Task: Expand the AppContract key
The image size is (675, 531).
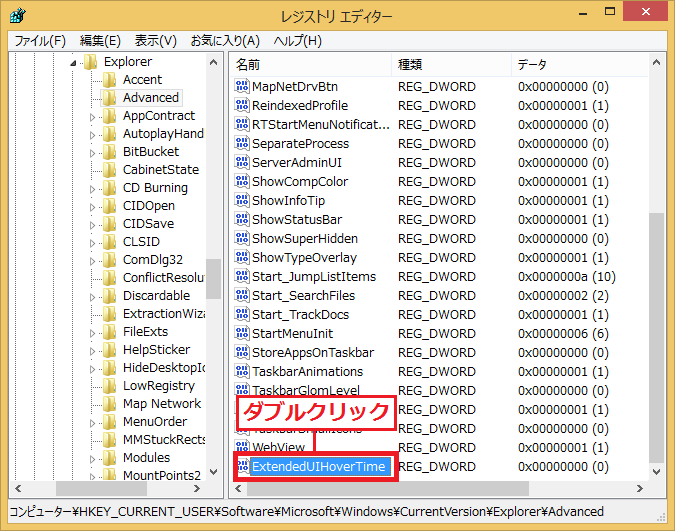Action: (x=92, y=117)
